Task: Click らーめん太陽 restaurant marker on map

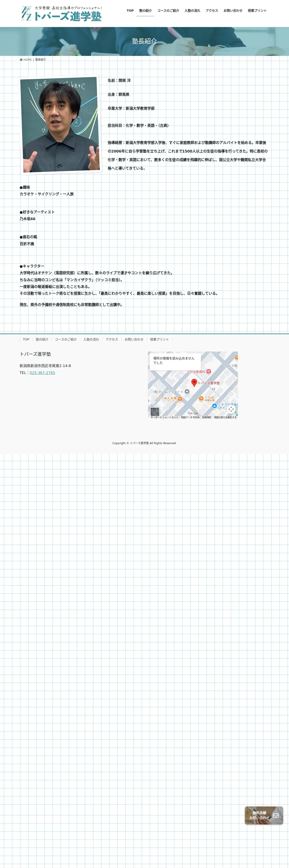Action: click(180, 399)
